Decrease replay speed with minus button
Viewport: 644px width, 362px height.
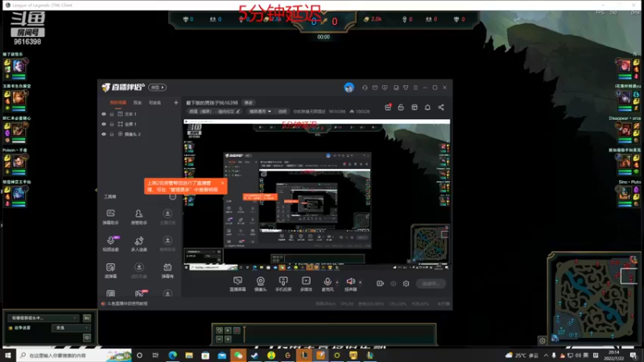219,339
